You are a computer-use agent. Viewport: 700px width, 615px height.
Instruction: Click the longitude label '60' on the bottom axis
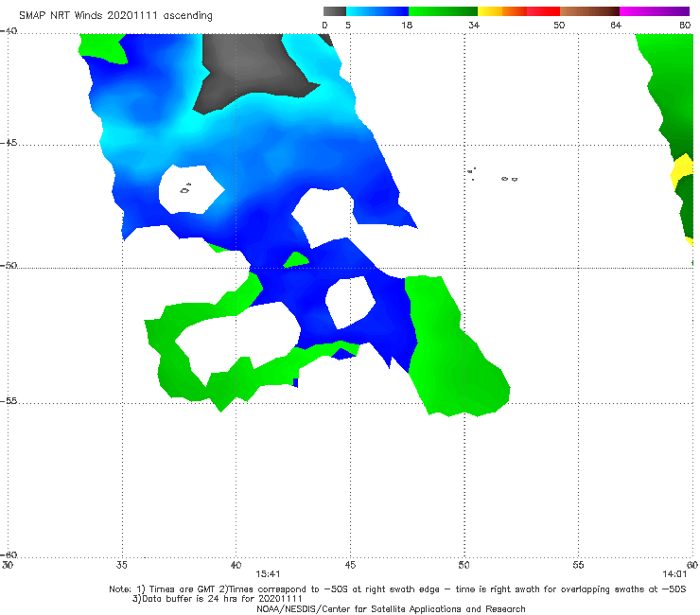click(692, 565)
